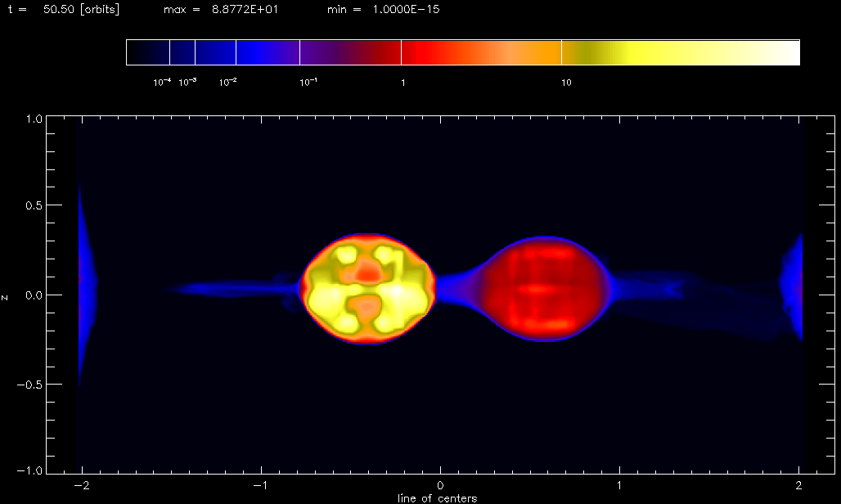
Task: Click the 1 label under the color bar
Action: coord(403,83)
